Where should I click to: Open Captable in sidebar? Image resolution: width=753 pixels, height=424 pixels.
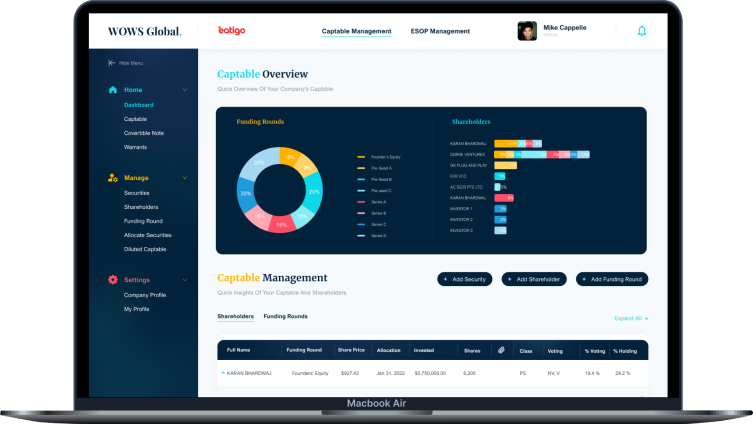(x=135, y=119)
